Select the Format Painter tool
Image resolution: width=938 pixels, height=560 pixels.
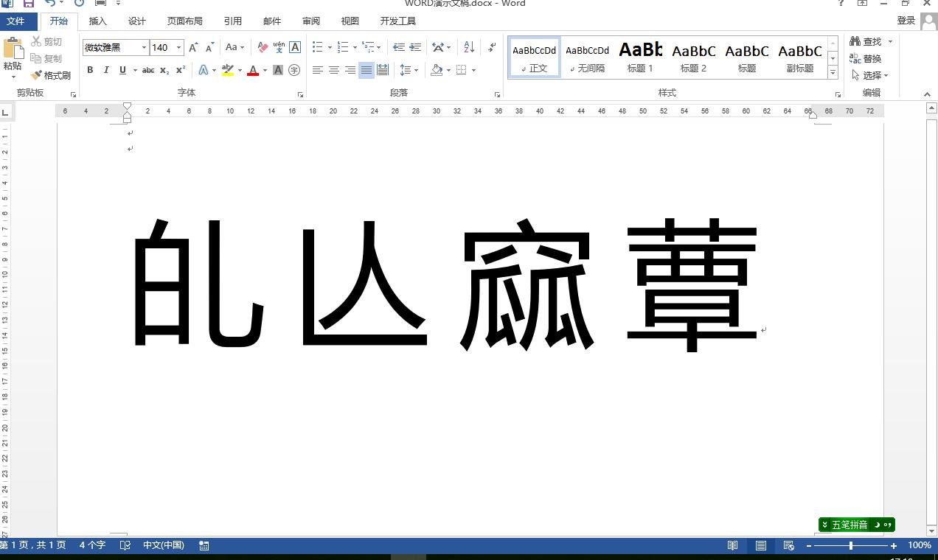pos(49,74)
